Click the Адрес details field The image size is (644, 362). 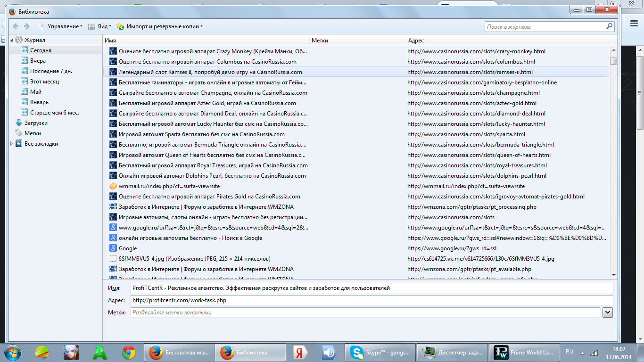point(372,300)
